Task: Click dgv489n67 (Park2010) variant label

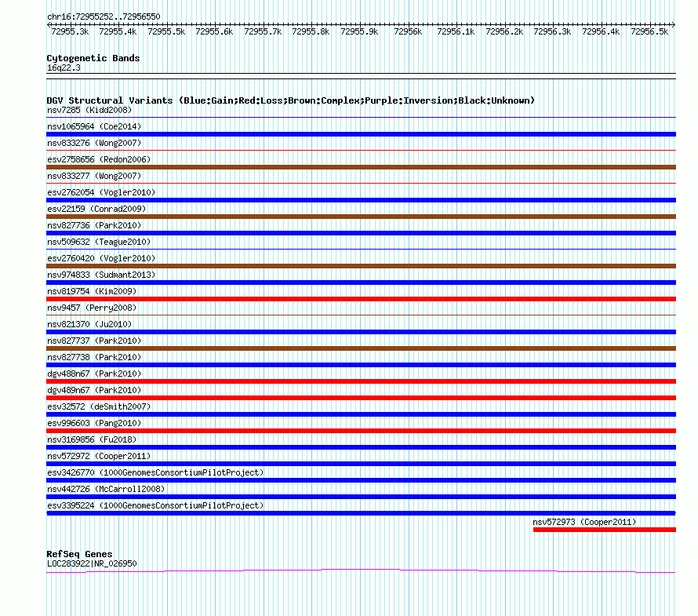Action: [x=94, y=390]
